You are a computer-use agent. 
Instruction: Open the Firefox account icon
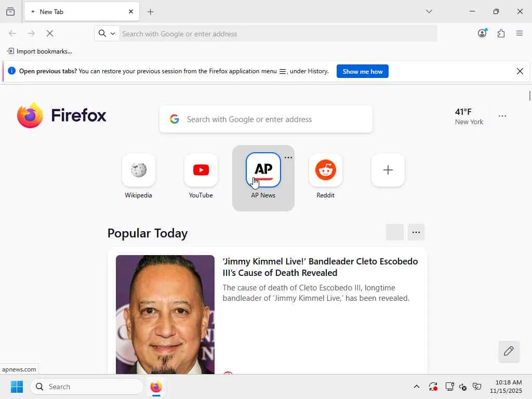click(482, 33)
